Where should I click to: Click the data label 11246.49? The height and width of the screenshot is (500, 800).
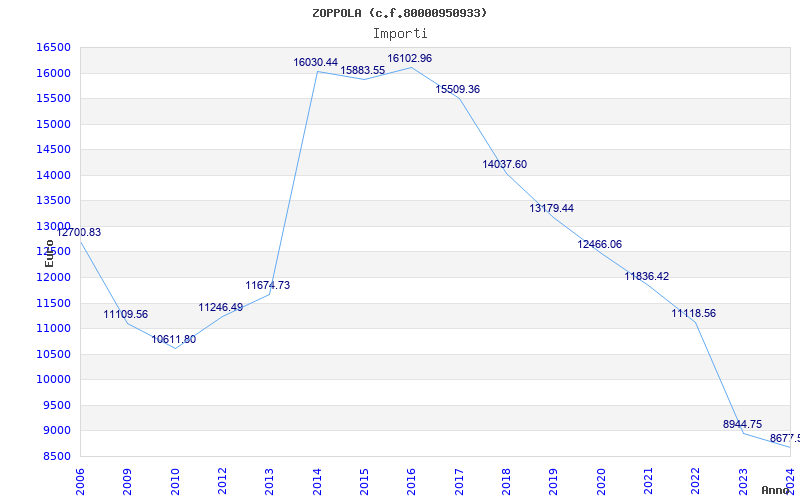pyautogui.click(x=220, y=307)
